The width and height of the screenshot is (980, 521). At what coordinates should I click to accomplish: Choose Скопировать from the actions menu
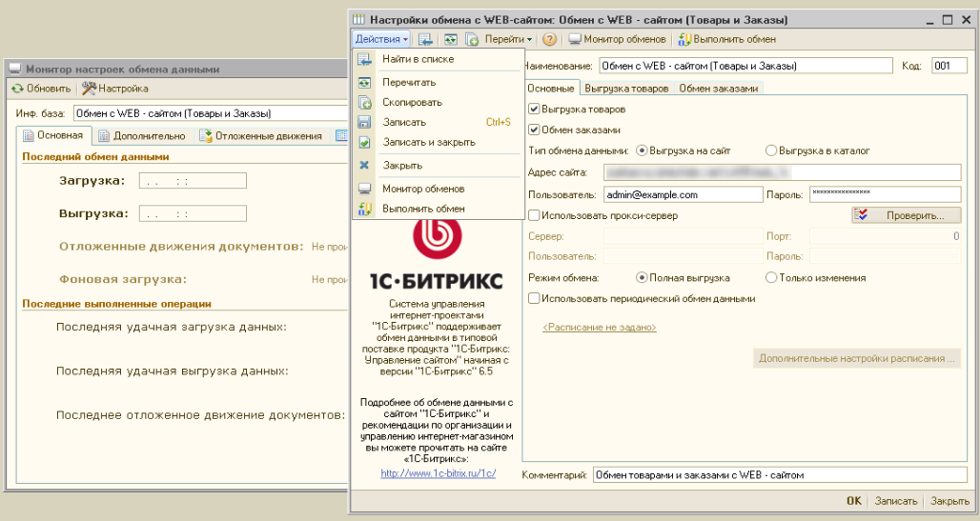point(412,102)
